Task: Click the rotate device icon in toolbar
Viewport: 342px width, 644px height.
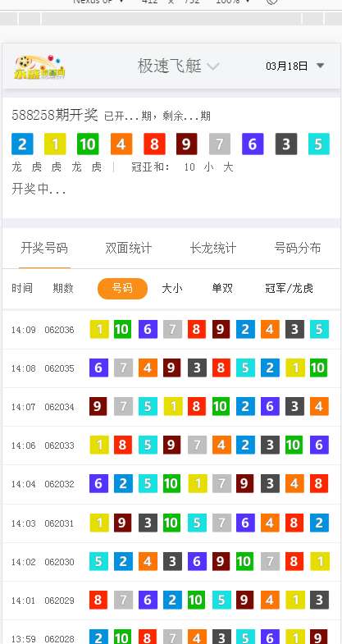Action: click(271, 2)
